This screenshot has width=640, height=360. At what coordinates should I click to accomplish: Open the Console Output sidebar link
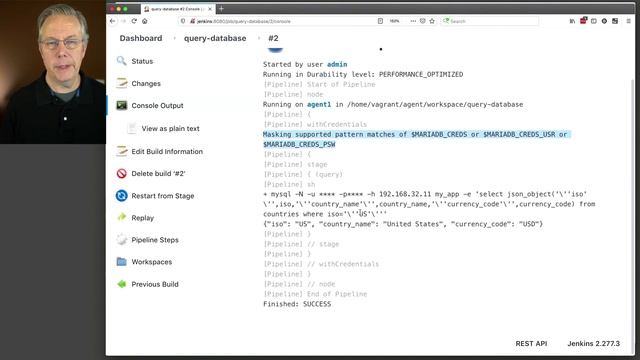point(158,105)
